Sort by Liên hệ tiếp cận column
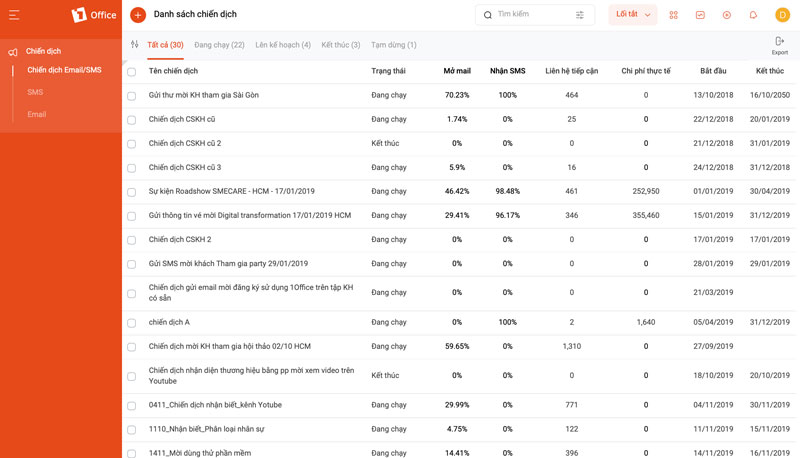This screenshot has height=458, width=800. click(x=571, y=71)
